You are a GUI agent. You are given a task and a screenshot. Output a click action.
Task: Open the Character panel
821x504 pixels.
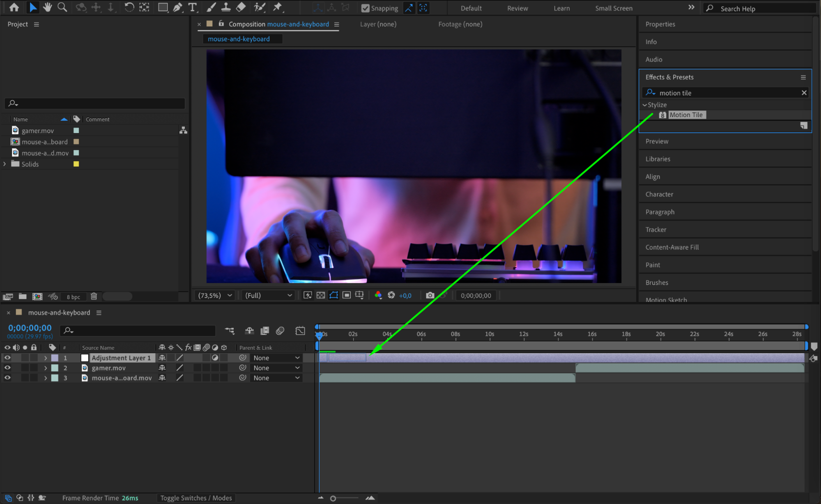[659, 194]
